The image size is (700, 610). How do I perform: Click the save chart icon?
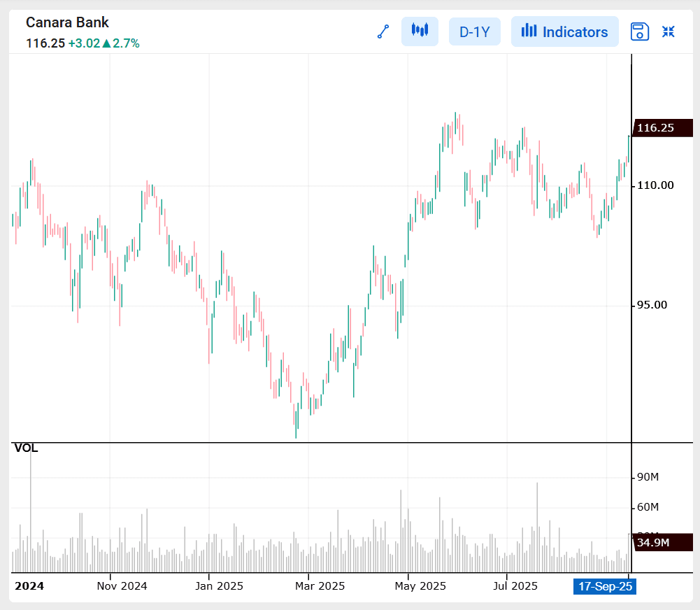click(x=639, y=31)
